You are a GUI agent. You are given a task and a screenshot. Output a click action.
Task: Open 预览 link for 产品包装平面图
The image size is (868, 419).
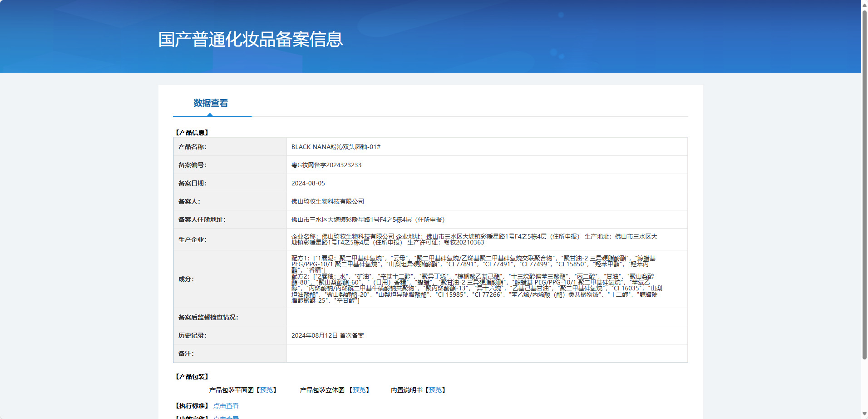(266, 390)
